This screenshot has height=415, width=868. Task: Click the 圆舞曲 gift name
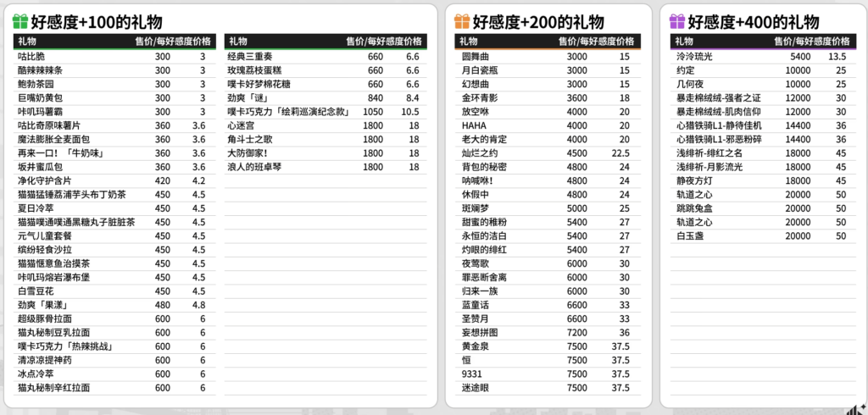click(x=476, y=57)
